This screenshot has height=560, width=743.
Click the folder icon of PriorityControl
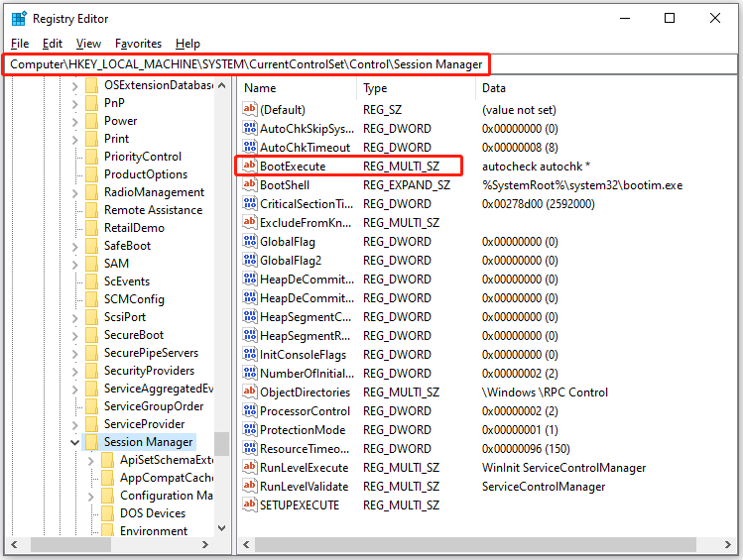point(91,157)
